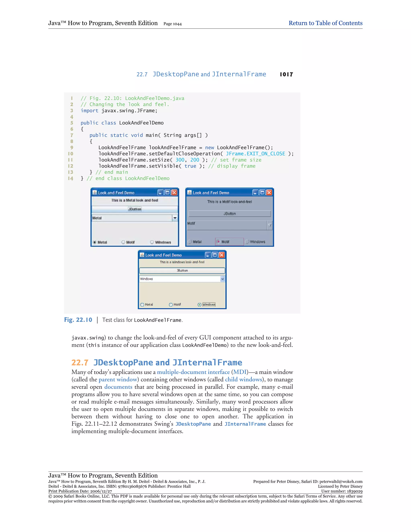Screen dimensions: 411x532
Task: Click Java icon in Motif window title bar
Action: [x=189, y=193]
